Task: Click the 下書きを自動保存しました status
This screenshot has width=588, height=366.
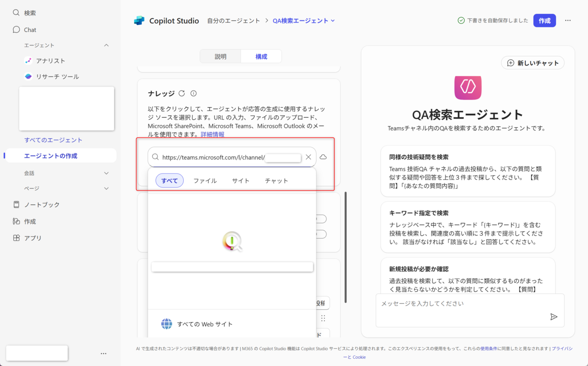Action: [x=492, y=21]
